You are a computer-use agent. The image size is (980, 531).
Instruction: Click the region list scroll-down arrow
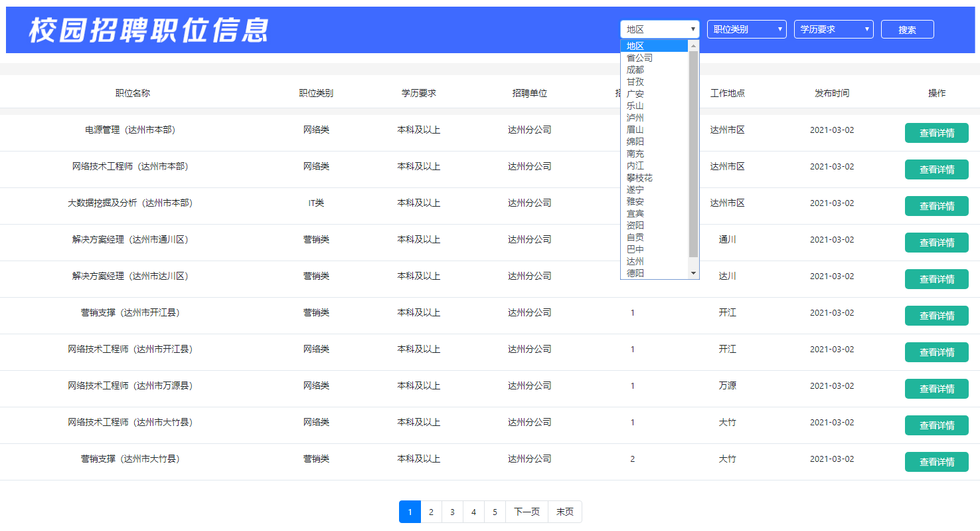coord(694,273)
